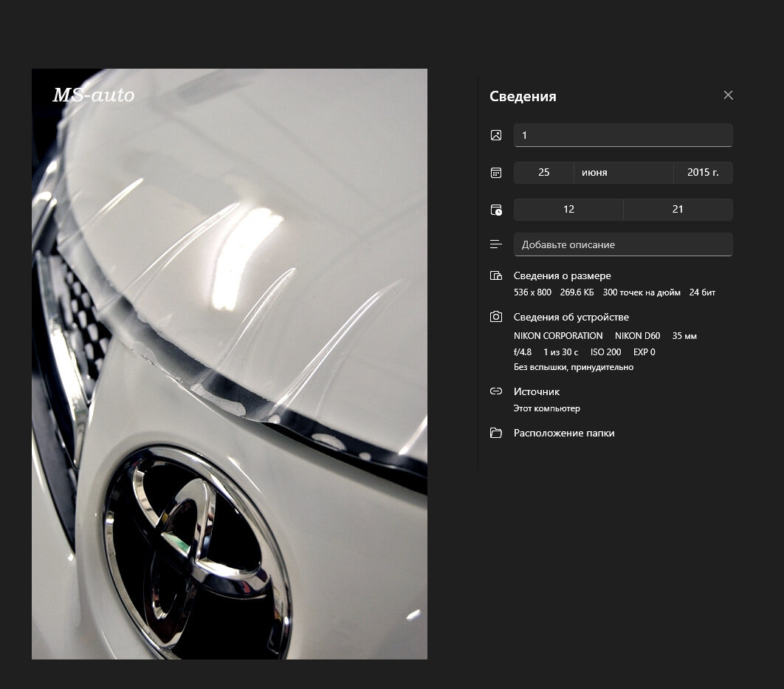Click the calendar date icon

496,173
